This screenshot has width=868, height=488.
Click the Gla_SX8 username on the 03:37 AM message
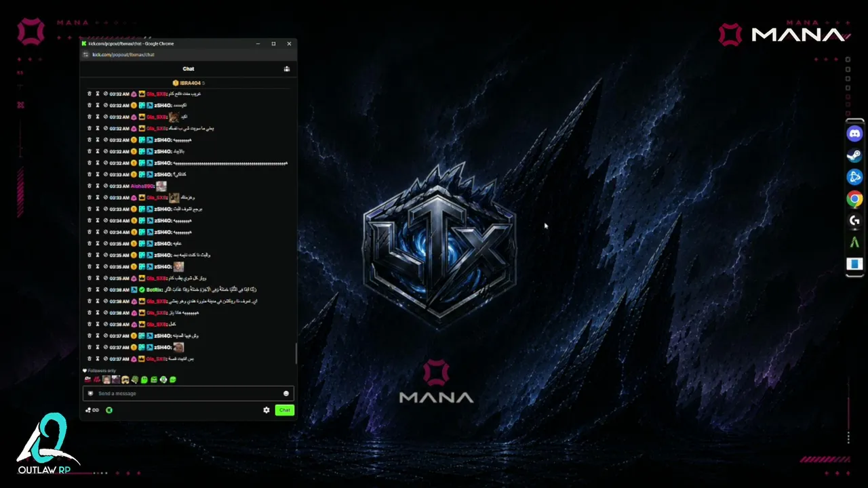coord(157,359)
